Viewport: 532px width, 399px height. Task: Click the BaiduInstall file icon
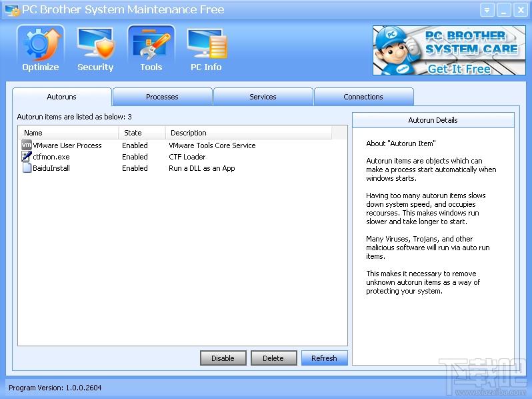(x=27, y=167)
